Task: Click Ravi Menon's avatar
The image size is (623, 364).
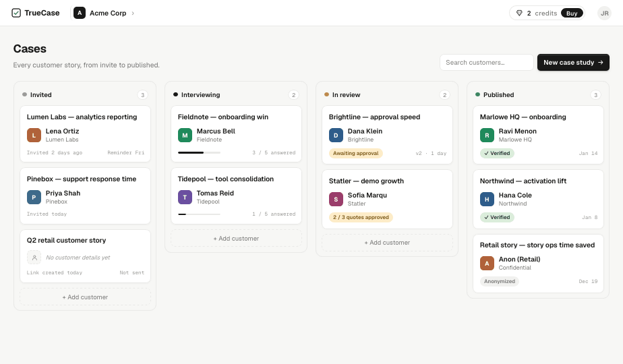Action: coord(487,135)
